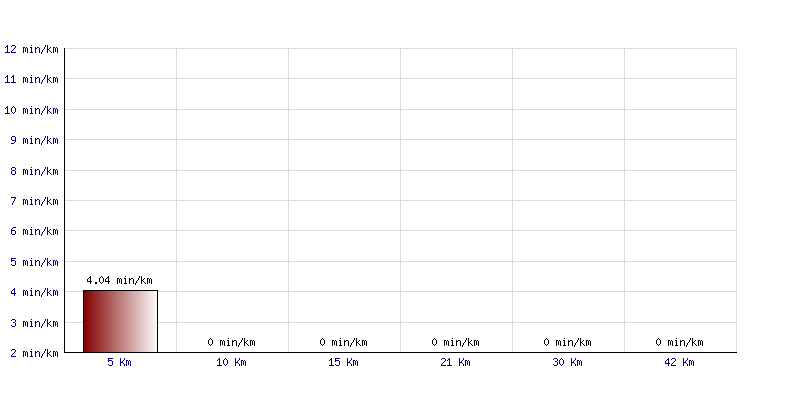Click the 15 Km axis label
The width and height of the screenshot is (800, 400).
point(343,362)
